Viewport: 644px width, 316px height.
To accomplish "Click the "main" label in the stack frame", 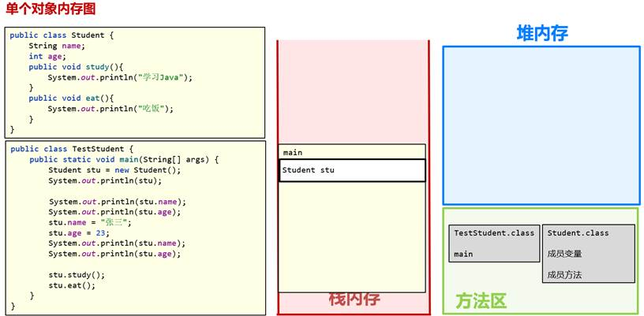I will [x=293, y=152].
